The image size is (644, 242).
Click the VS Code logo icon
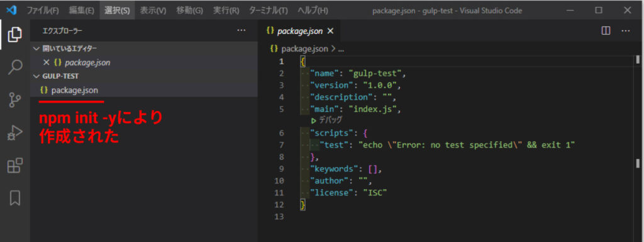pyautogui.click(x=11, y=10)
